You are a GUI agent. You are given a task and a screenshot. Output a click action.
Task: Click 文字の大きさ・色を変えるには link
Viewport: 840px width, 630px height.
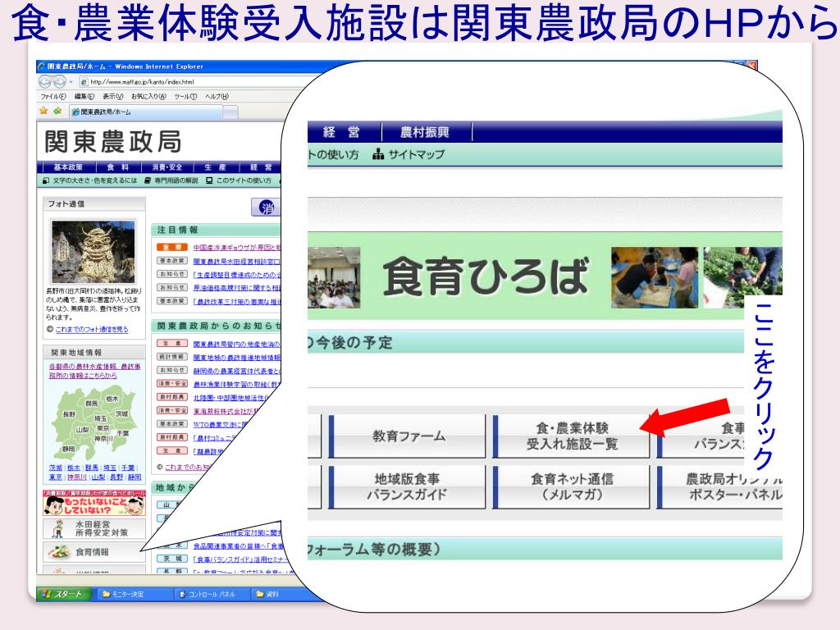[x=90, y=180]
